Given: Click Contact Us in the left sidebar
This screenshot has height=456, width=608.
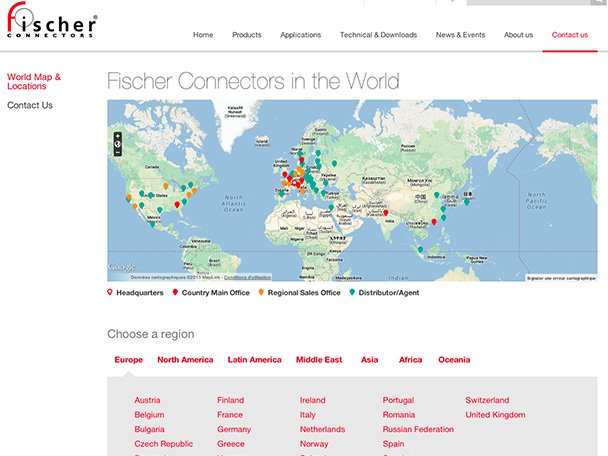Looking at the screenshot, I should [30, 105].
